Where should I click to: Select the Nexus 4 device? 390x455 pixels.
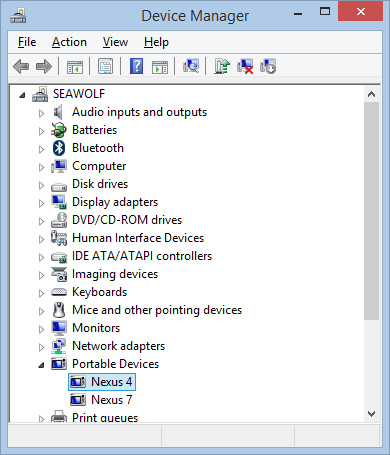coord(102,382)
